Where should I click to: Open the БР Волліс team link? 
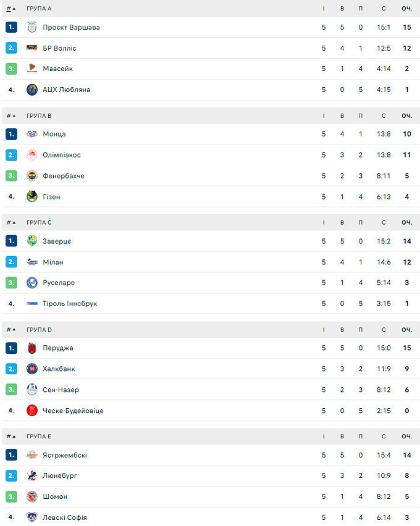60,48
